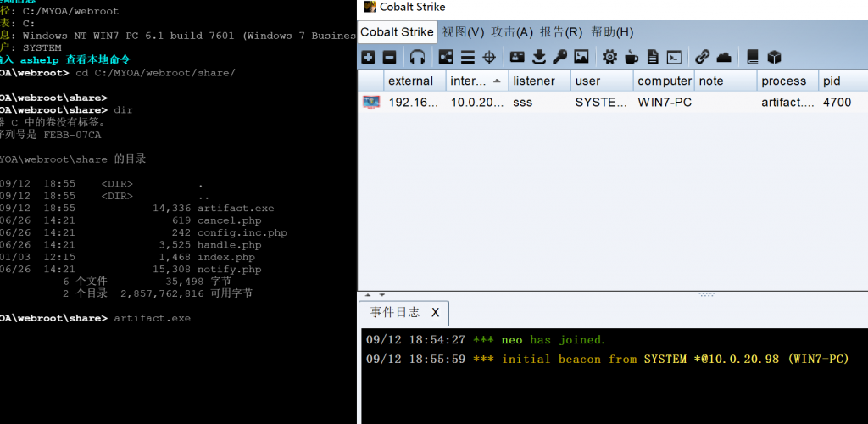Open the 攻击(A) menu
Screen dimensions: 868x424
coord(512,32)
